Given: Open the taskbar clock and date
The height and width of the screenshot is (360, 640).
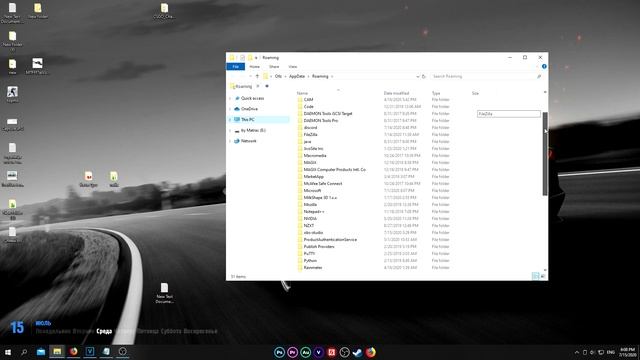Looking at the screenshot, I should [627, 352].
